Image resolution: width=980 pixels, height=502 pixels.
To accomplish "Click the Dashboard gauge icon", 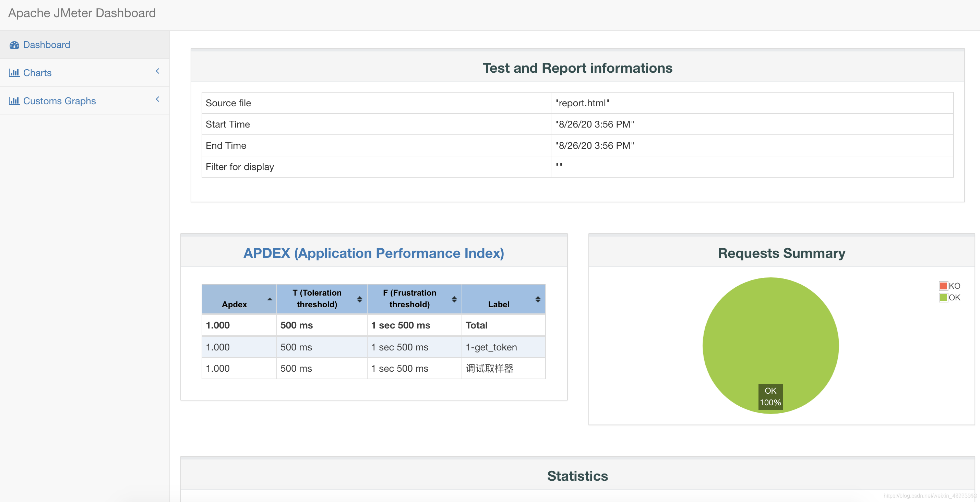I will pyautogui.click(x=14, y=45).
